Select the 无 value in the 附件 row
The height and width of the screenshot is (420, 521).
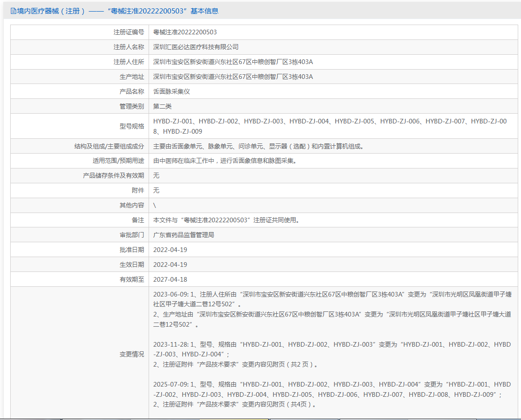tap(156, 191)
